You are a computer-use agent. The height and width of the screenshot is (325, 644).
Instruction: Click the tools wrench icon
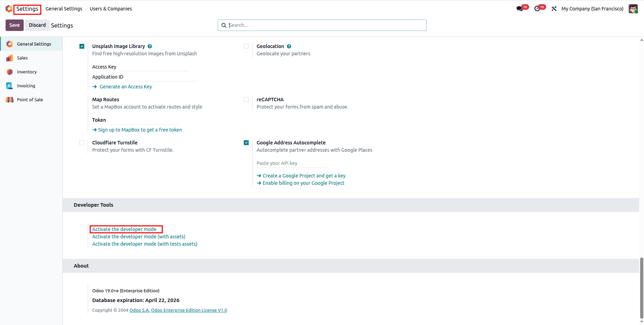[553, 8]
